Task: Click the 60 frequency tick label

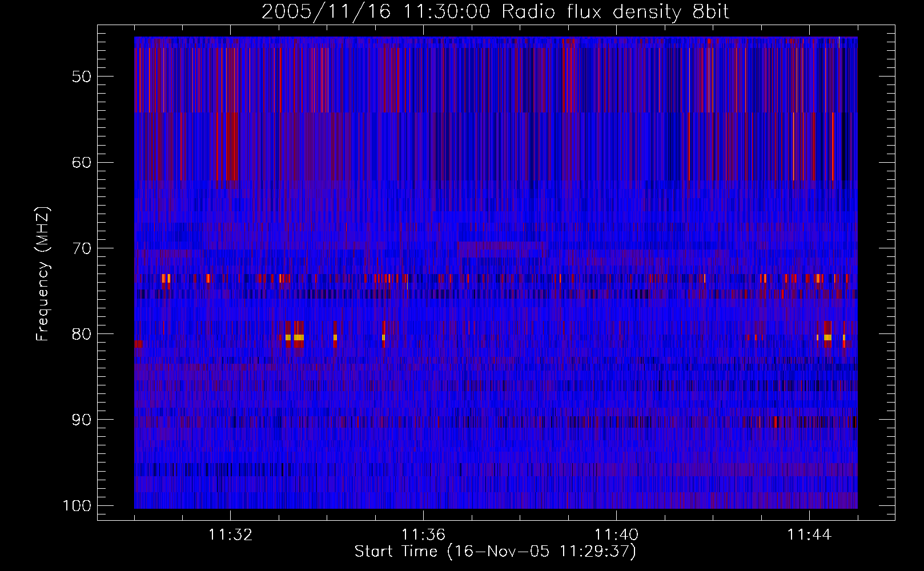Action: point(82,163)
